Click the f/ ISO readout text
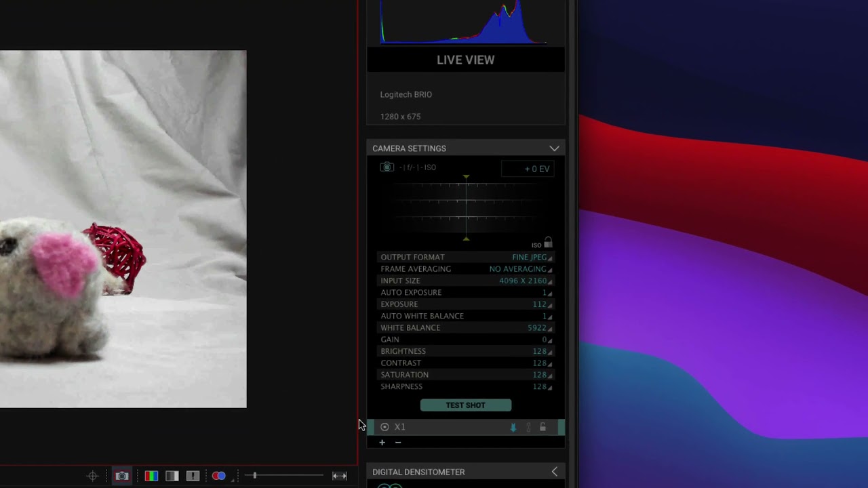Viewport: 868px width, 488px height. [x=418, y=167]
